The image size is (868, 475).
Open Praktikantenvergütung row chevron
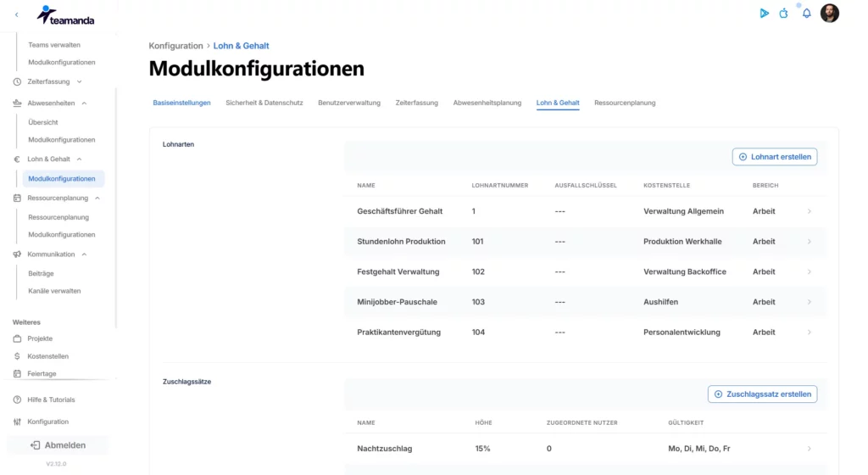[x=810, y=332]
